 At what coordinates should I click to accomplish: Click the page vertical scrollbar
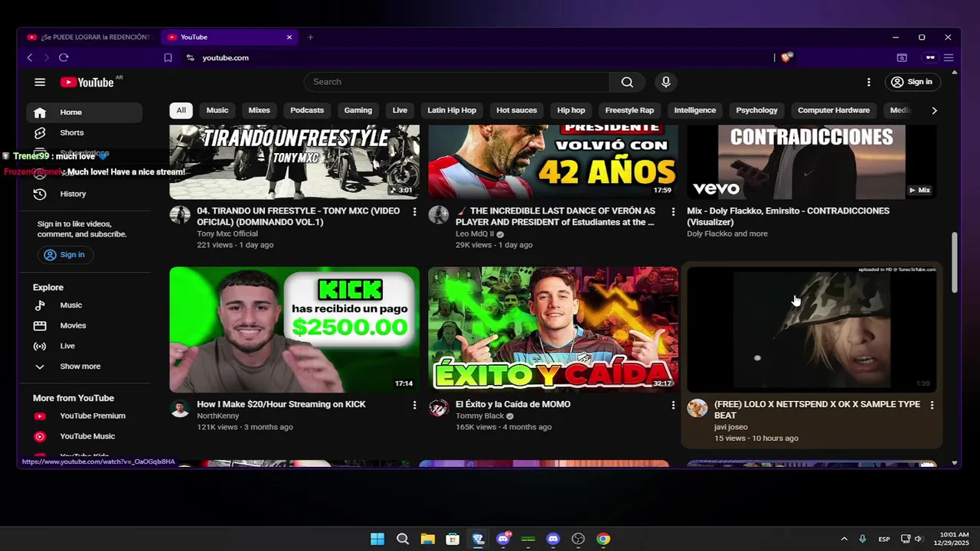tap(954, 262)
